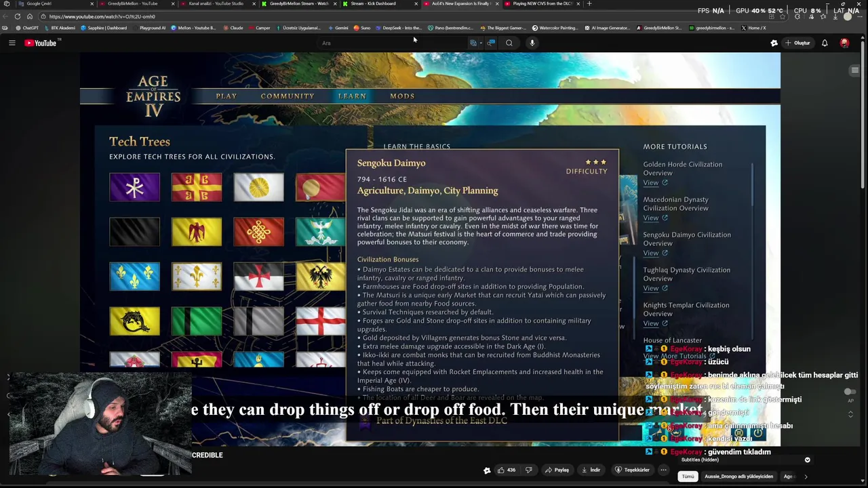This screenshot has width=868, height=488.
Task: Open the Claude bookmark
Action: (233, 28)
